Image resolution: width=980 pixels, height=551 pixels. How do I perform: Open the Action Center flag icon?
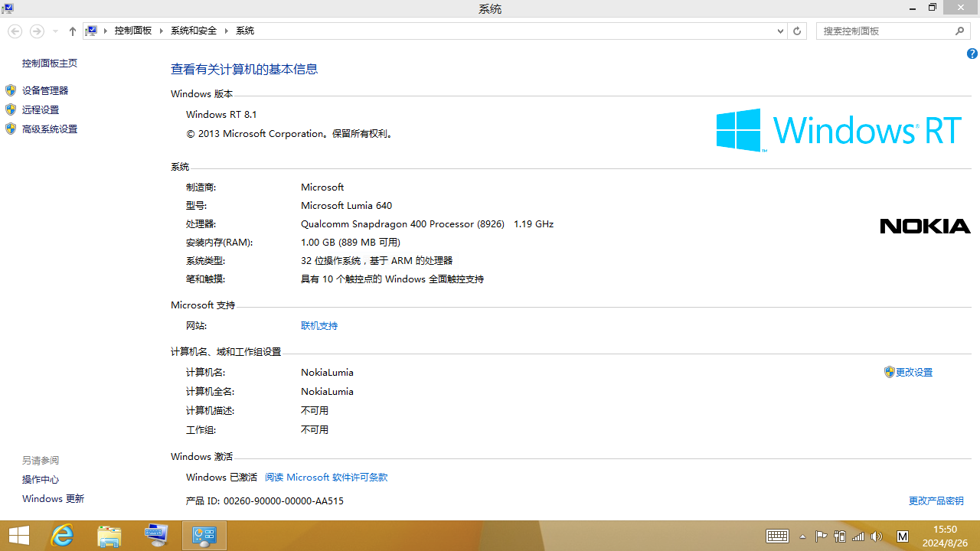point(821,536)
